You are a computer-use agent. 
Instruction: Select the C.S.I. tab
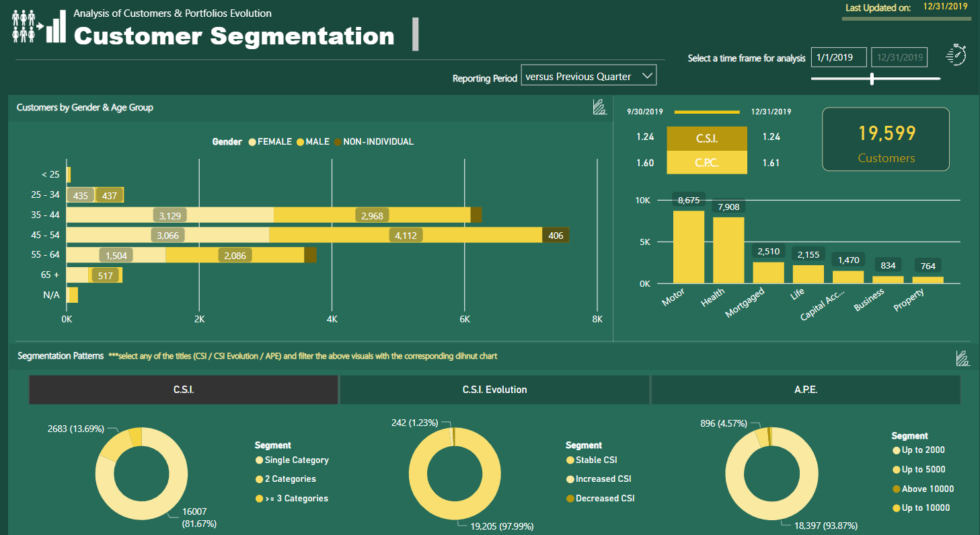183,390
